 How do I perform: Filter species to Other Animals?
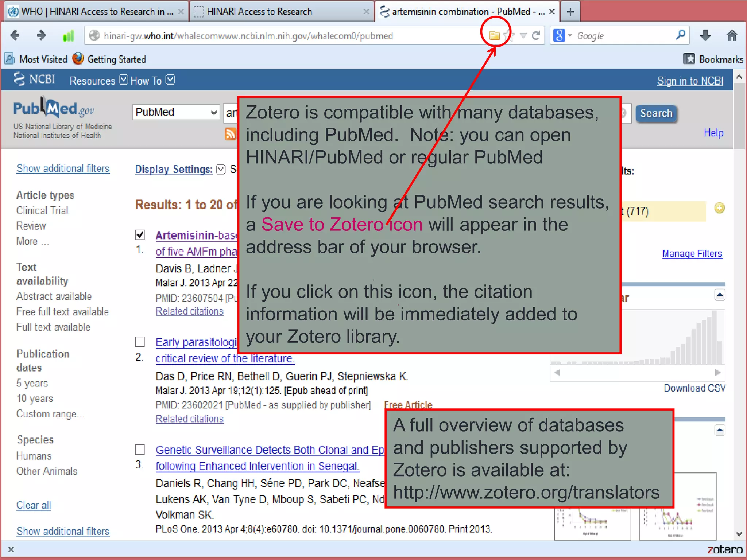tap(47, 471)
